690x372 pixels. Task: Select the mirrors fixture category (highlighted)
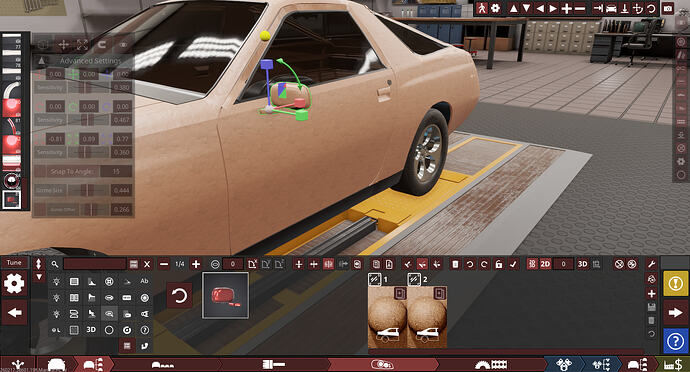109,313
